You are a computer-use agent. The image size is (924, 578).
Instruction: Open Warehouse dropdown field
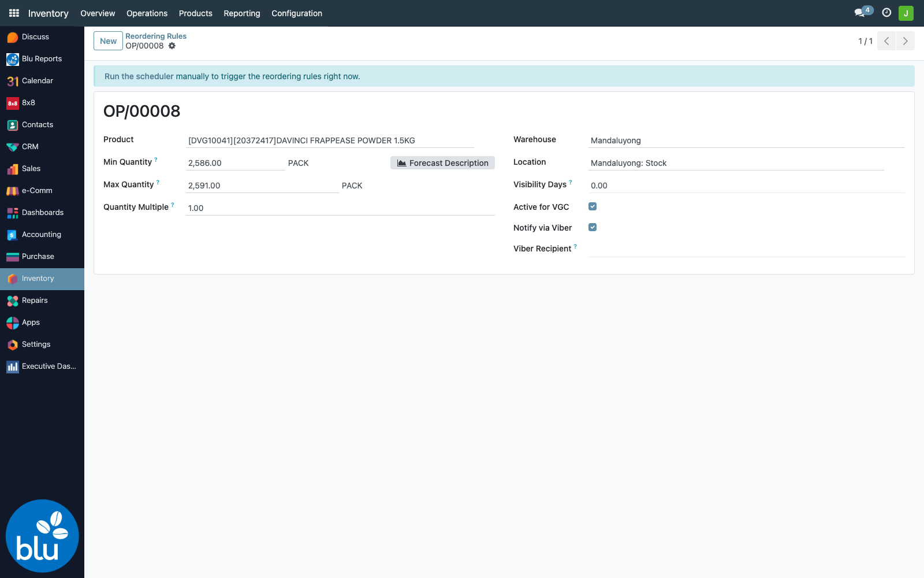747,140
